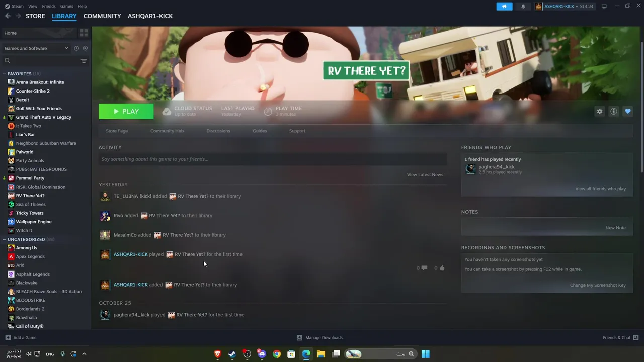
Task: Go to the COMMUNITY tab
Action: point(102,16)
